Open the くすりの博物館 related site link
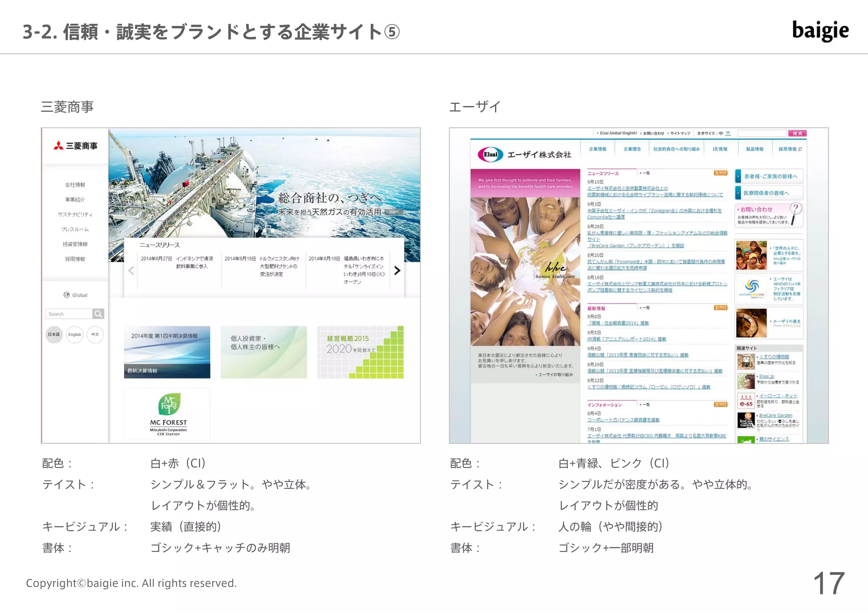 [774, 357]
